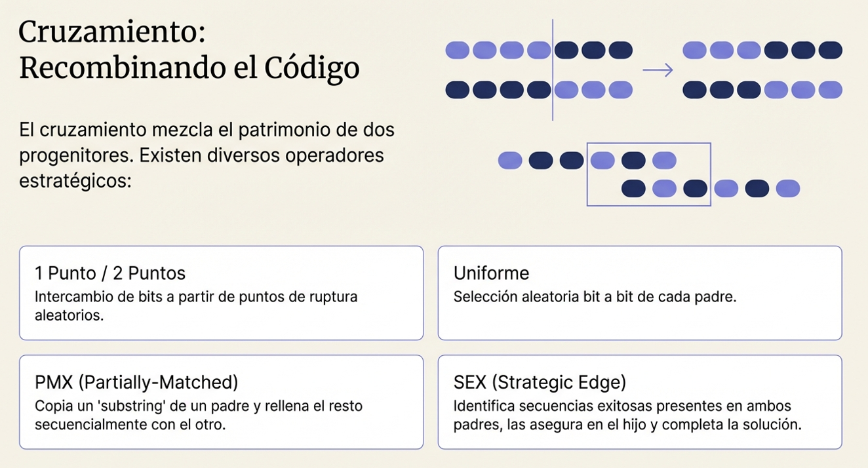Click the intro paragraph about "El cruzamiento mezcla"
Image resolution: width=868 pixels, height=468 pixels.
(x=207, y=155)
